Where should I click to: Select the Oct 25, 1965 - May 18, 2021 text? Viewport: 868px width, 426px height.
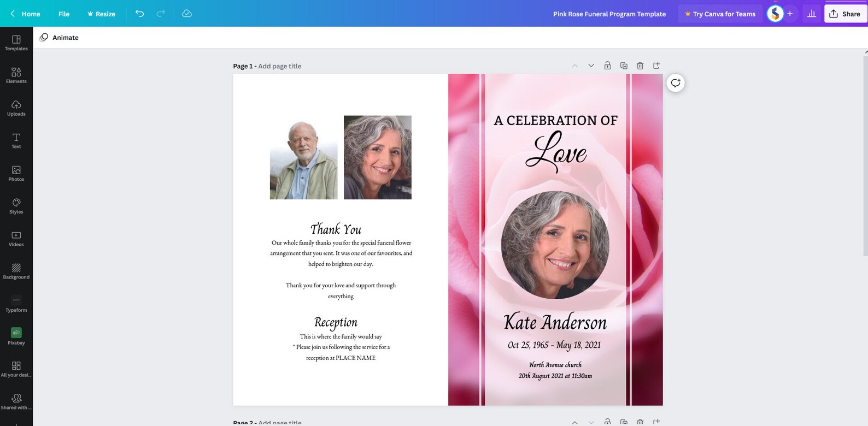pos(554,345)
